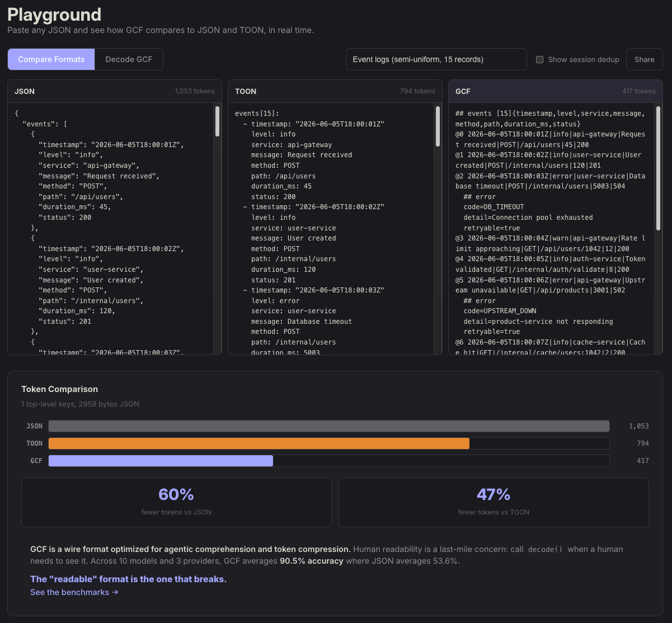Image resolution: width=672 pixels, height=623 pixels.
Task: Click detail=Connection pool exhausted line
Action: click(x=528, y=218)
